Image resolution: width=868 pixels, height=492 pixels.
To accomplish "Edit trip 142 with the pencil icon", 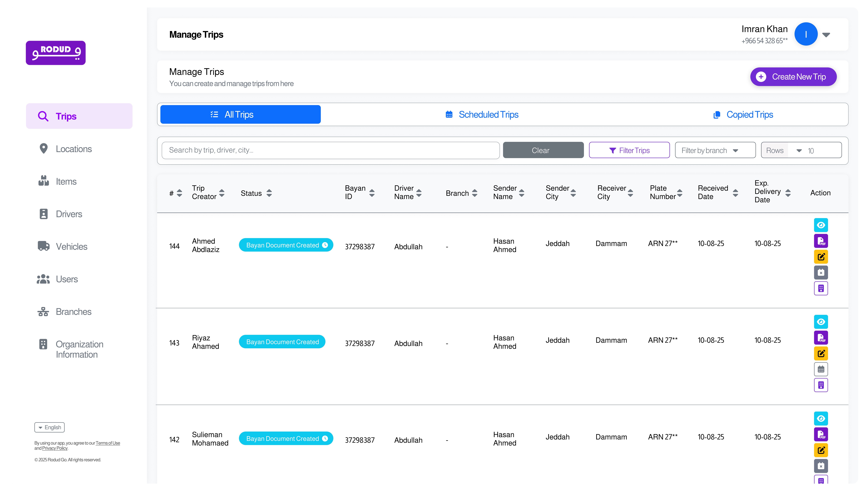I will tap(821, 450).
